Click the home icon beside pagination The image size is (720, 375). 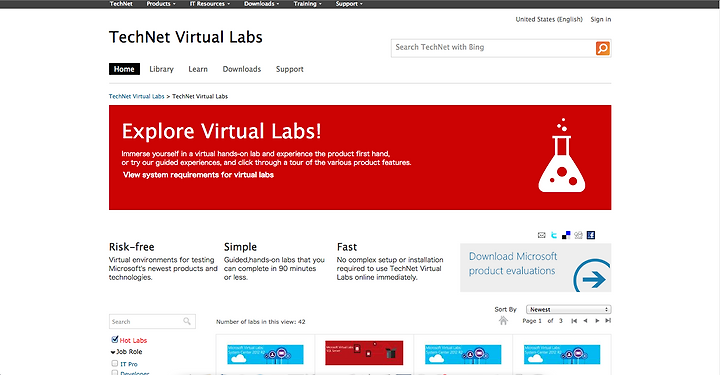click(x=503, y=320)
